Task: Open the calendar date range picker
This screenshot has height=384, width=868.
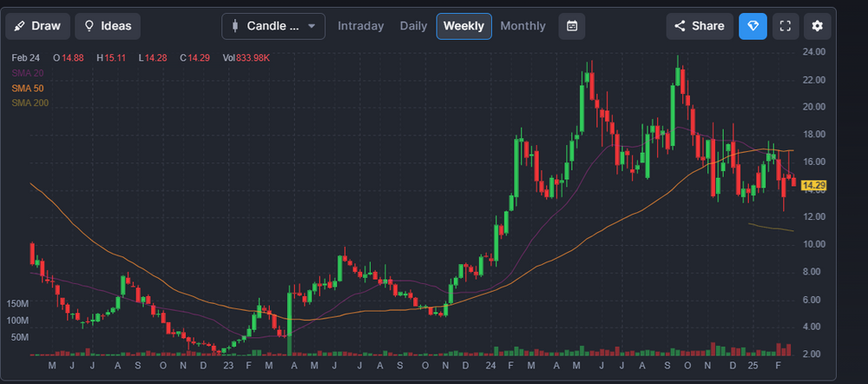Action: [572, 26]
